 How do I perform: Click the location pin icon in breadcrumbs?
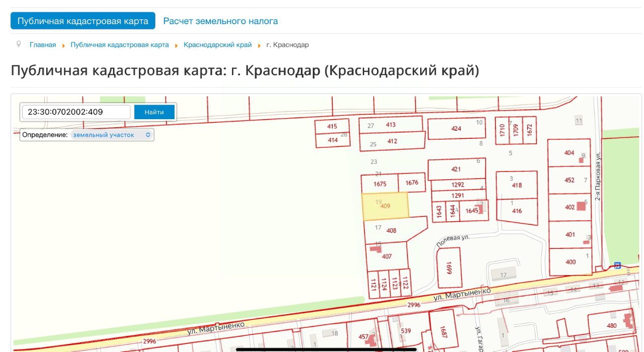tap(19, 44)
